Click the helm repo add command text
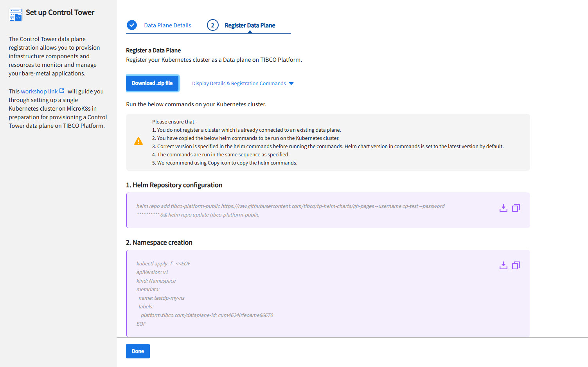The image size is (588, 367). (x=291, y=210)
